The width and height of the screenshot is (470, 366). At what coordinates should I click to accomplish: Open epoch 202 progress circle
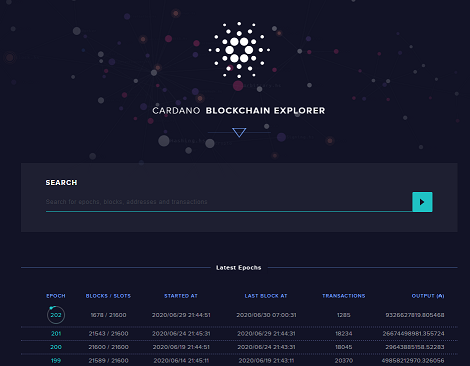coord(56,315)
